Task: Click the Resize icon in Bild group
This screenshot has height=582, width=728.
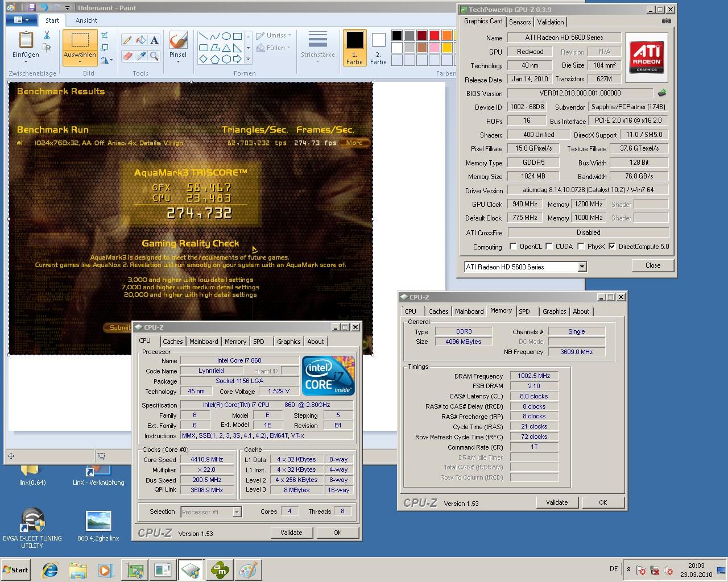Action: [x=105, y=47]
